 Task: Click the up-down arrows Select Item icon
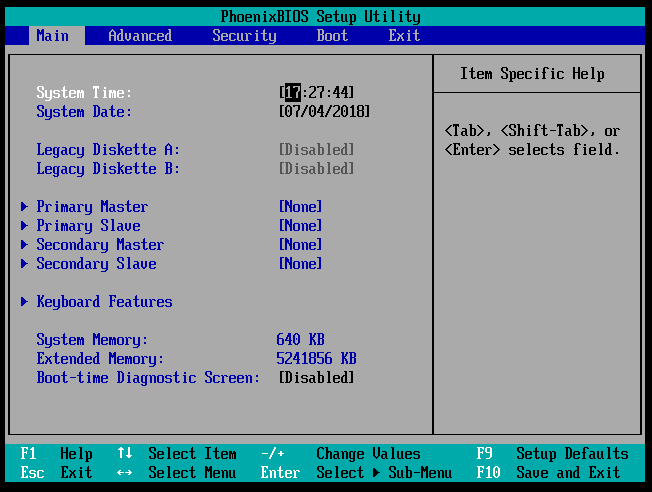tap(125, 453)
